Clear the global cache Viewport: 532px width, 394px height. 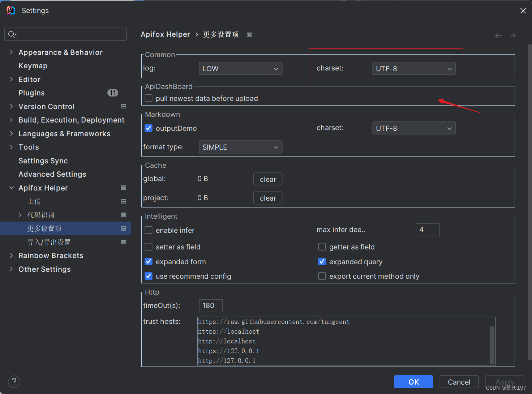tap(268, 179)
